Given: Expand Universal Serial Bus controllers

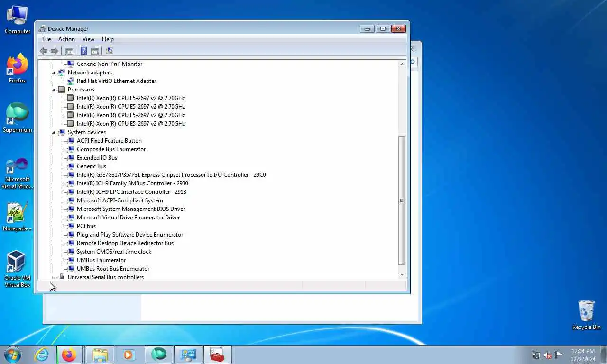Looking at the screenshot, I should click(x=53, y=277).
